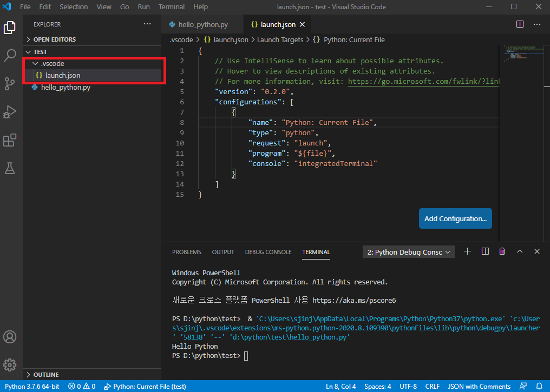Open the Manage gear icon
Screen dimensions: 550x392
tap(9, 364)
